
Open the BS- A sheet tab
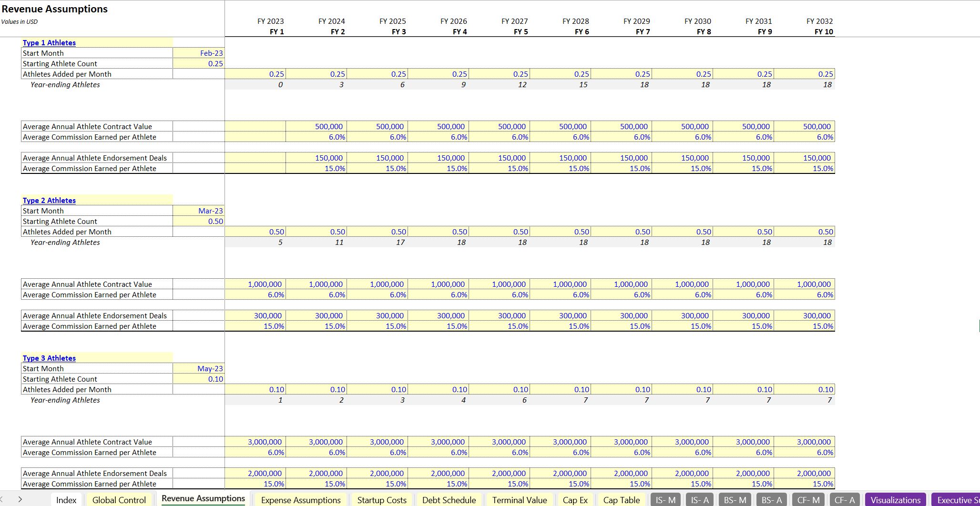[x=771, y=499]
